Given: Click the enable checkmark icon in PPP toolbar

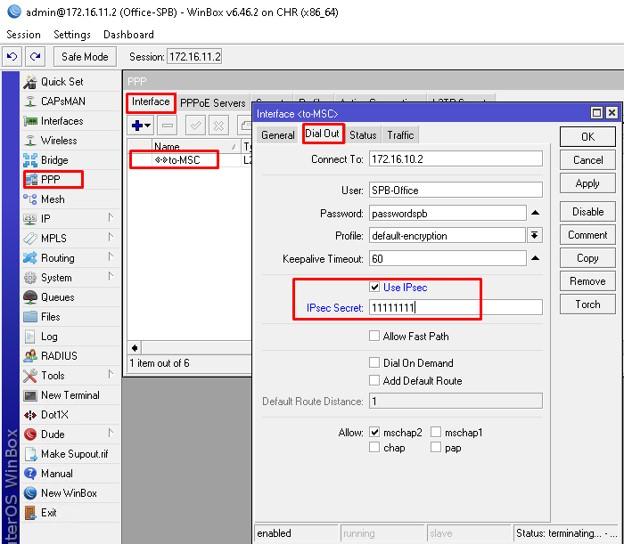Looking at the screenshot, I should tap(195, 126).
